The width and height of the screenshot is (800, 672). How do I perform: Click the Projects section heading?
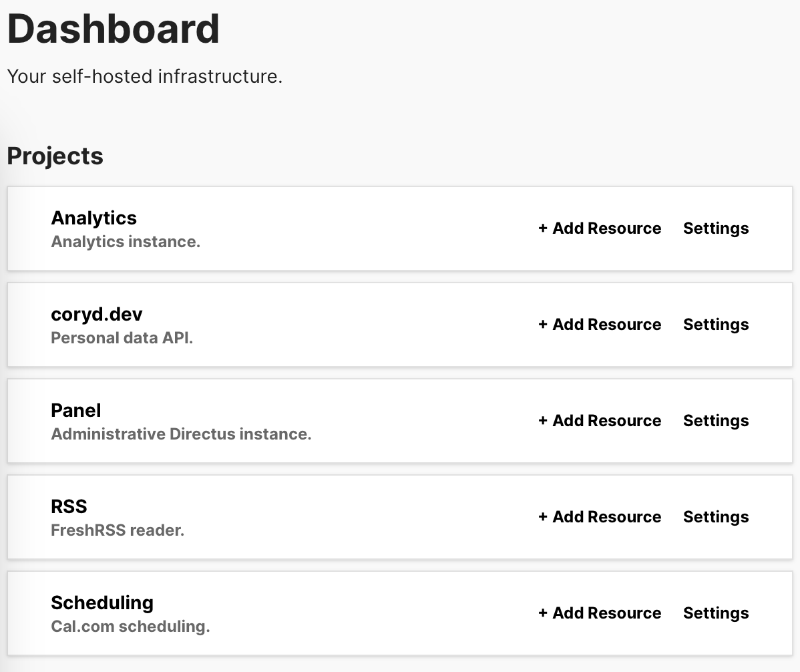pos(55,156)
